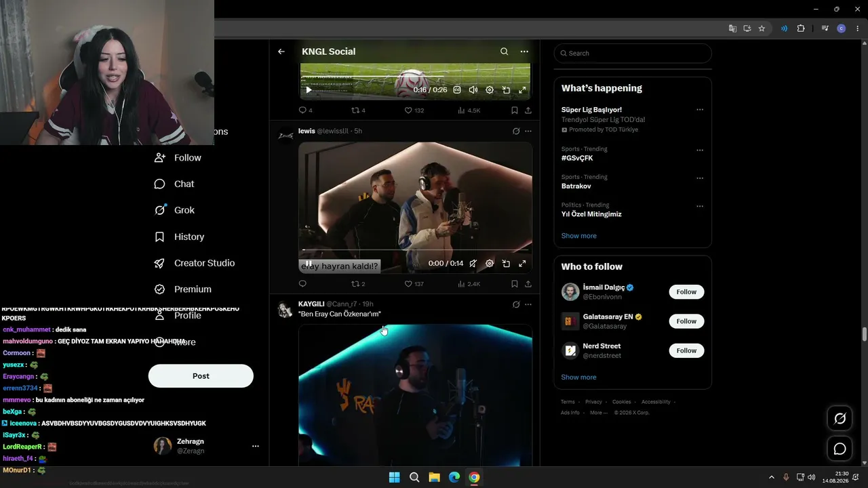Open more options for KNGL Social header

click(x=524, y=52)
